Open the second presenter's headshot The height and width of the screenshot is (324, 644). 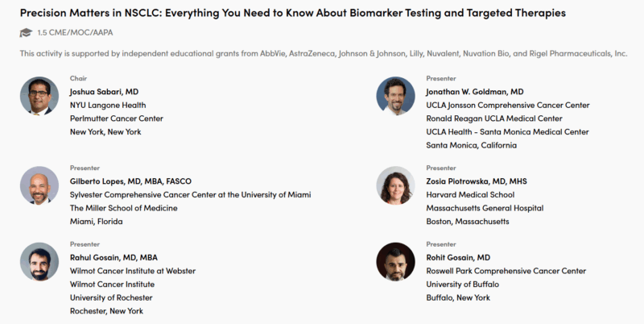pos(395,96)
